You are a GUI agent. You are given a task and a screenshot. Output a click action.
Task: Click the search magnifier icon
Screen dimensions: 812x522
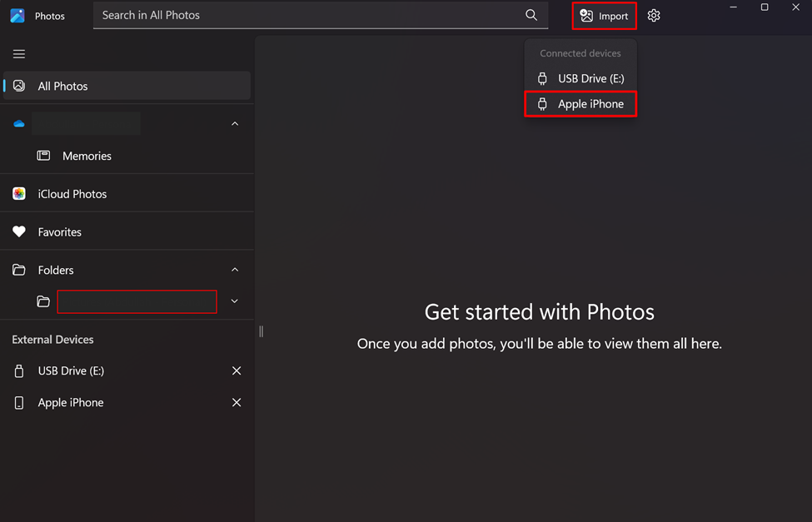click(x=531, y=15)
